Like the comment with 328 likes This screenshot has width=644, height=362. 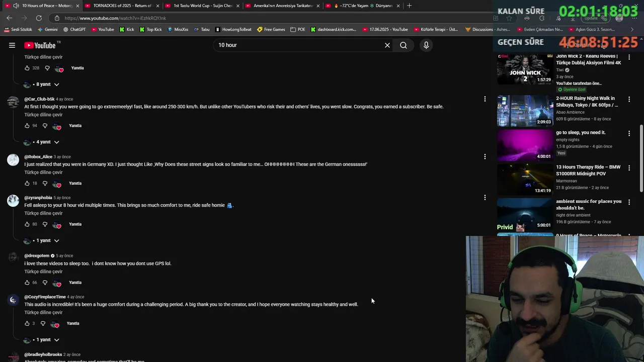[x=27, y=68]
